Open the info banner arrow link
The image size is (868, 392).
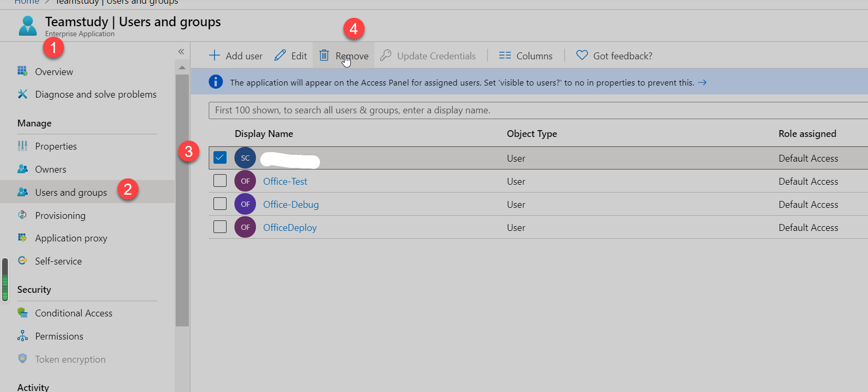point(702,82)
